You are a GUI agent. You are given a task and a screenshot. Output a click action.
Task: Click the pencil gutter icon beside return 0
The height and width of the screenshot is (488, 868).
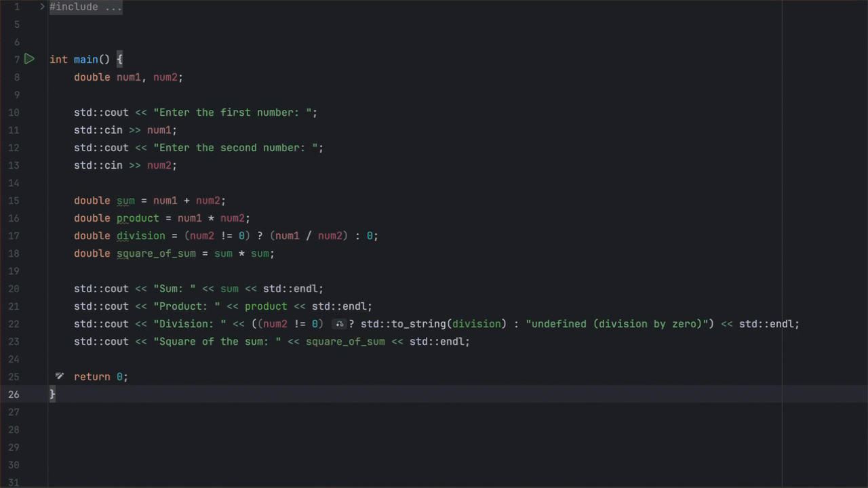click(x=59, y=376)
